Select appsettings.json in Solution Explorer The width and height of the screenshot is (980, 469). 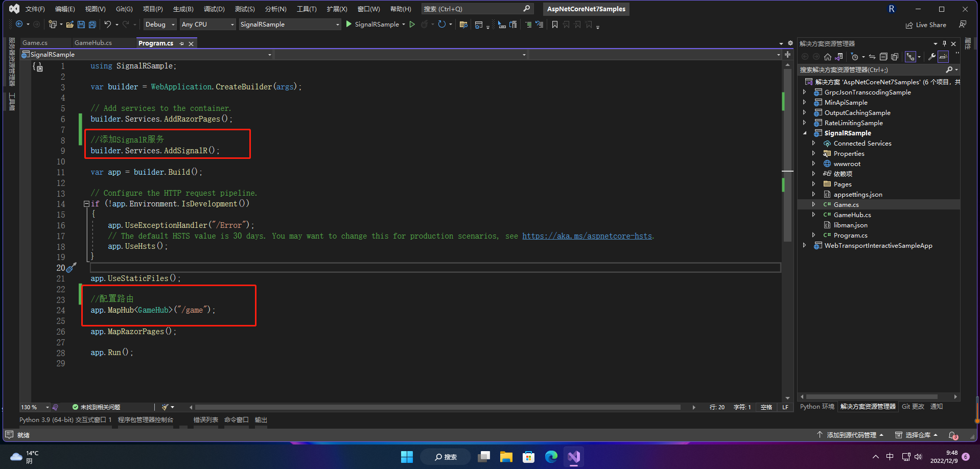click(858, 194)
